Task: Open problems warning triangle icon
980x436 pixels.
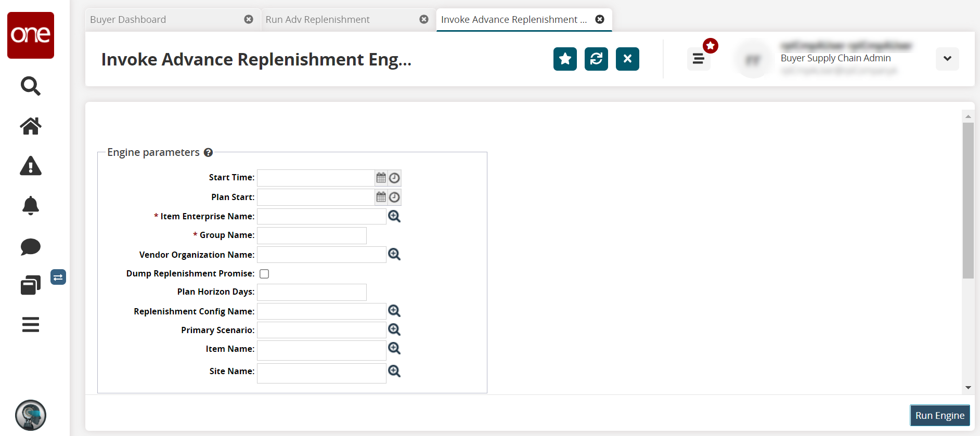Action: (30, 166)
